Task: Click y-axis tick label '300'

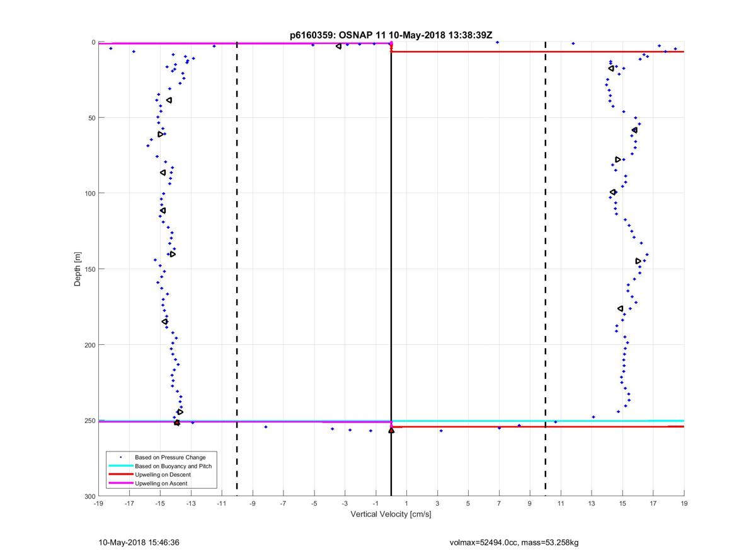Action: [x=89, y=496]
